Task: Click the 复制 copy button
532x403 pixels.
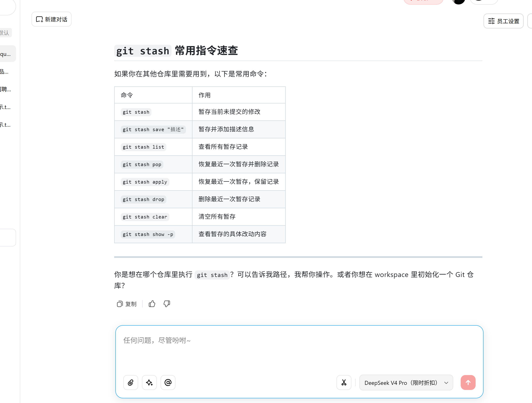Action: click(x=127, y=304)
